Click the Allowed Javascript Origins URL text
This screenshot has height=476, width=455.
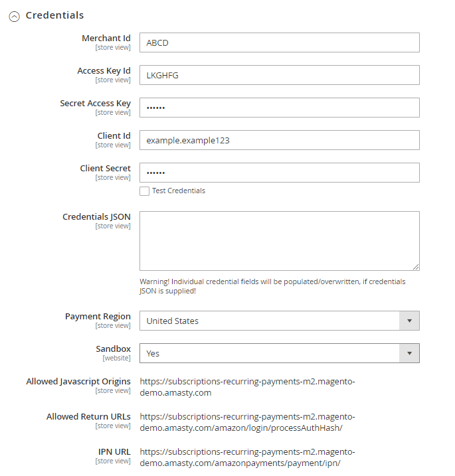tap(247, 387)
